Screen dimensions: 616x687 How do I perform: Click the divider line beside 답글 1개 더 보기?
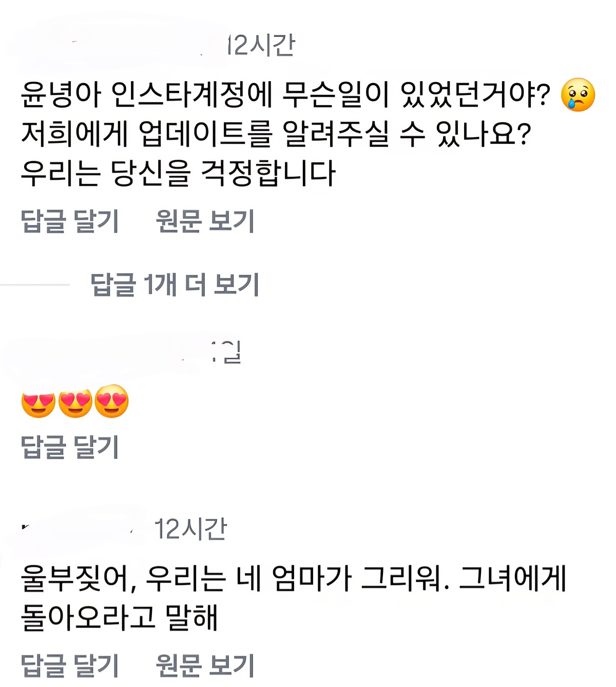[x=35, y=284]
